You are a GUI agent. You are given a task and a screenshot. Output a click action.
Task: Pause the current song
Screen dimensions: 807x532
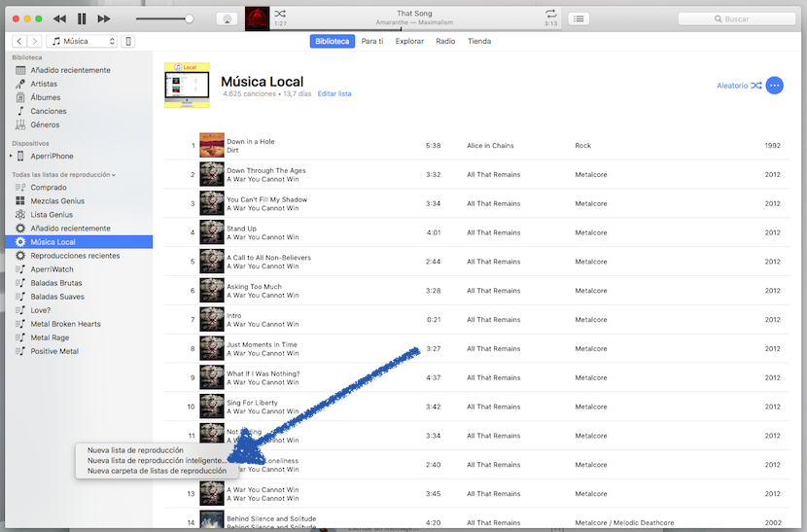coord(82,18)
